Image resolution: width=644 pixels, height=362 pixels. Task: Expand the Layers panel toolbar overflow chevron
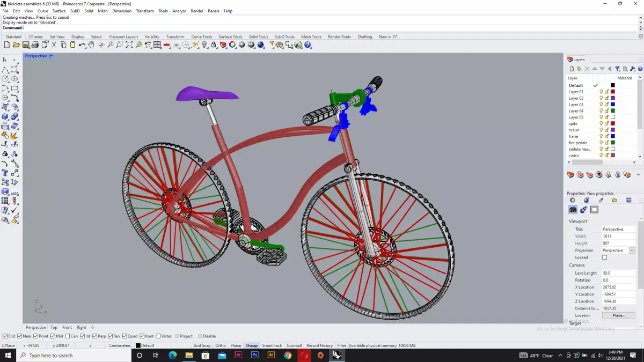coord(638,174)
